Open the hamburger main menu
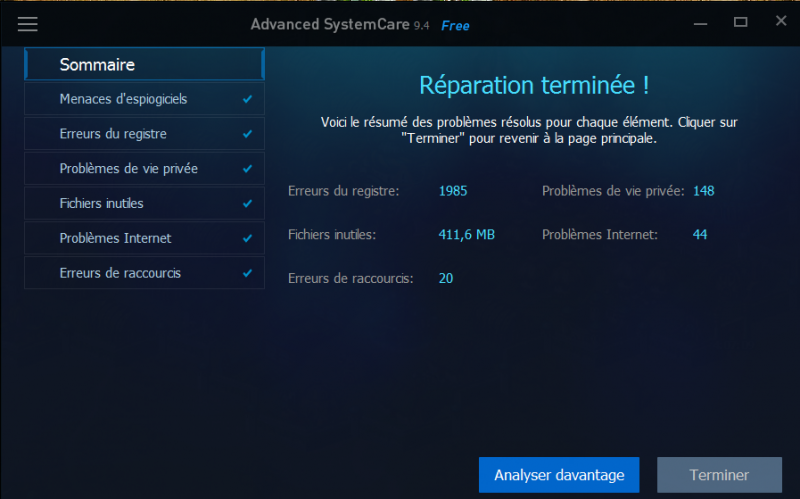Screen dimensions: 800x499 pos(28,24)
